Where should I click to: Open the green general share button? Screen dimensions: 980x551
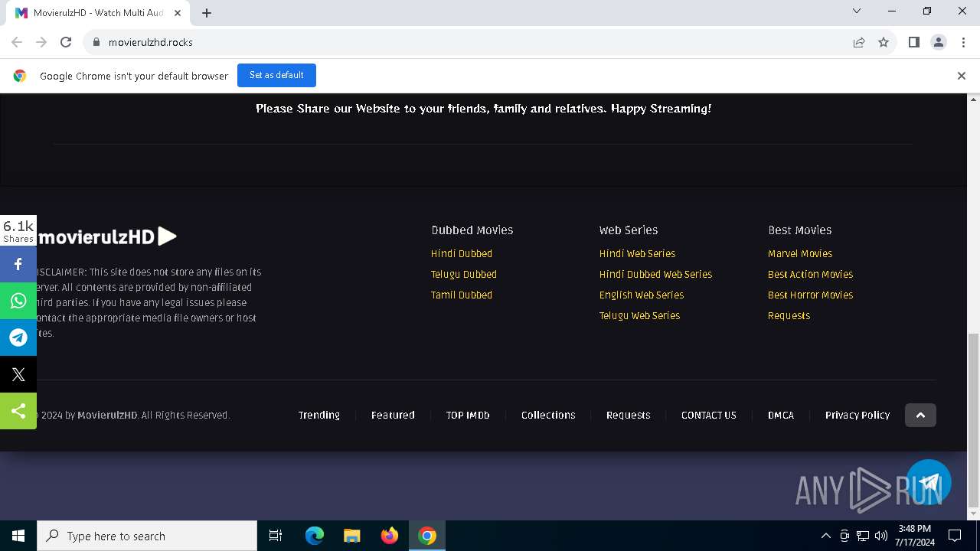(18, 411)
